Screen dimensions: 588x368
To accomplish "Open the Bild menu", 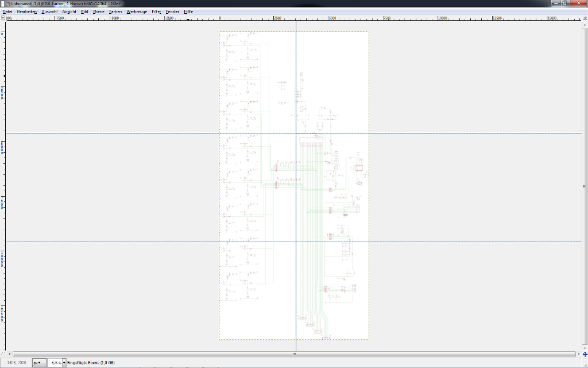I will click(x=84, y=11).
